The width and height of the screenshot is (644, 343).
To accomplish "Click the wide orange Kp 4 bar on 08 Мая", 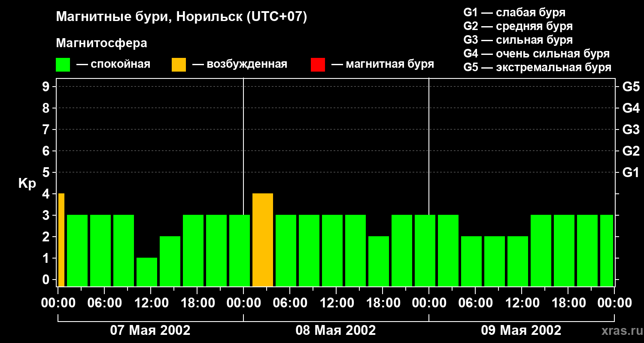I will (x=263, y=240).
